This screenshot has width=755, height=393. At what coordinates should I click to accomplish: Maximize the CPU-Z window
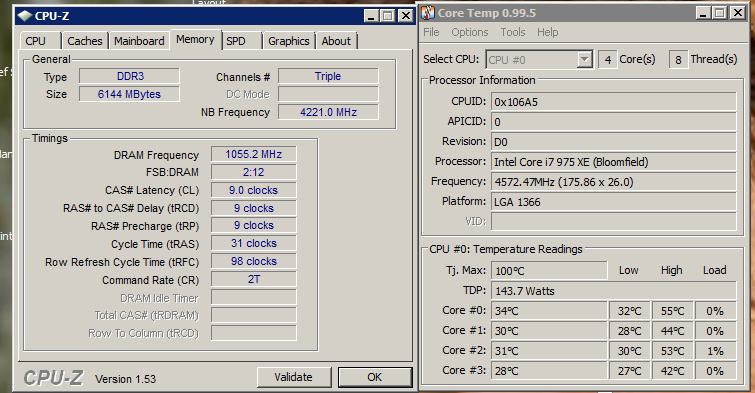[x=388, y=16]
